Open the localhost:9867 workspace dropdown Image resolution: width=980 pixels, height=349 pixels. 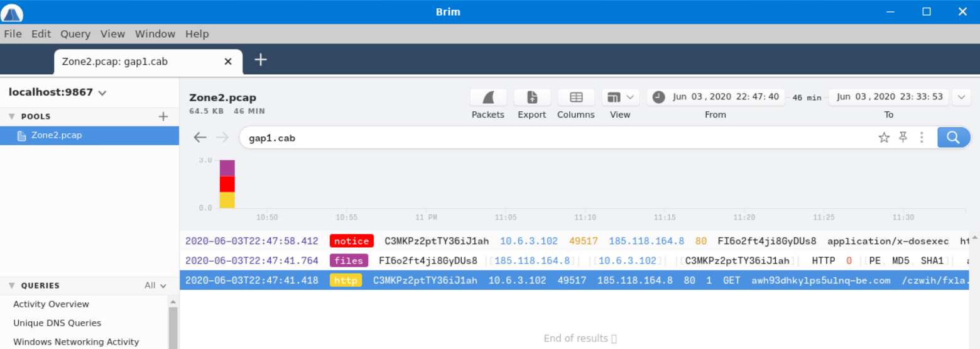pyautogui.click(x=57, y=92)
